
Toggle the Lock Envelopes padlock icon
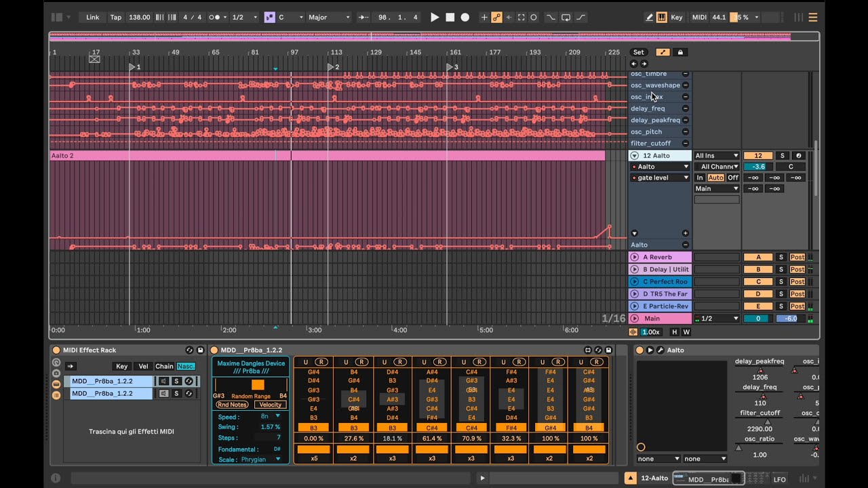pos(680,52)
